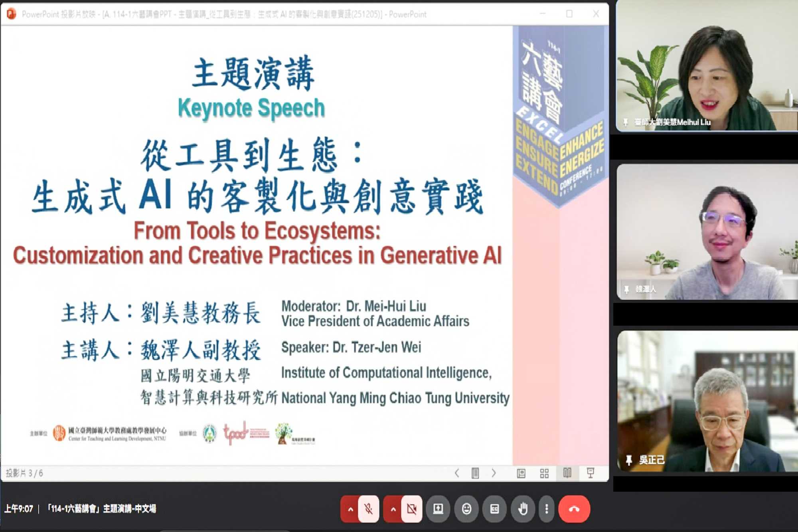Image resolution: width=798 pixels, height=532 pixels.
Task: Click pin icon on 魏澤人 tile
Action: pos(626,289)
